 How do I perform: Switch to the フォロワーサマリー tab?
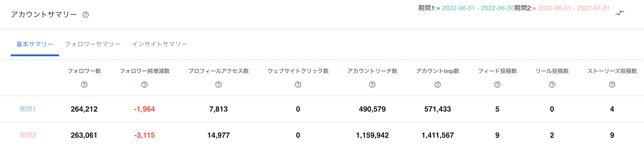(x=93, y=44)
